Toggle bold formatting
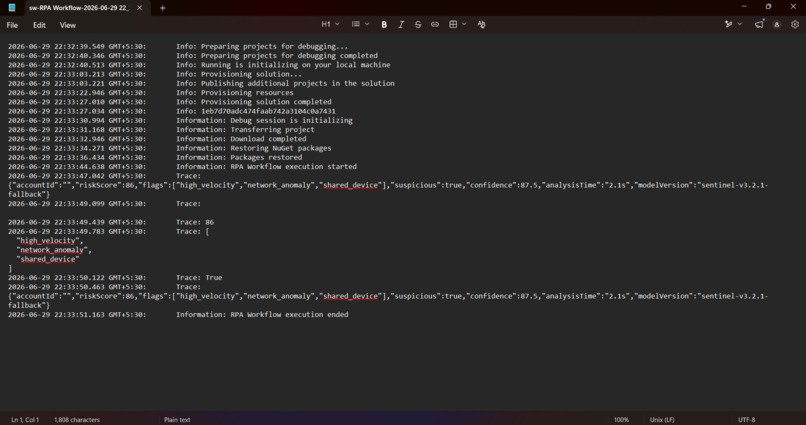 click(384, 25)
